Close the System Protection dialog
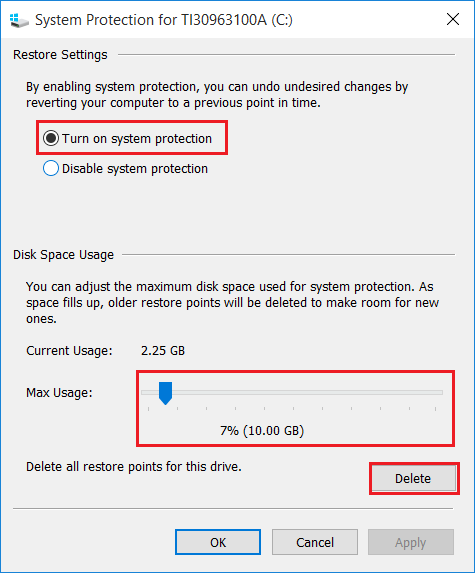The image size is (475, 573). (453, 19)
